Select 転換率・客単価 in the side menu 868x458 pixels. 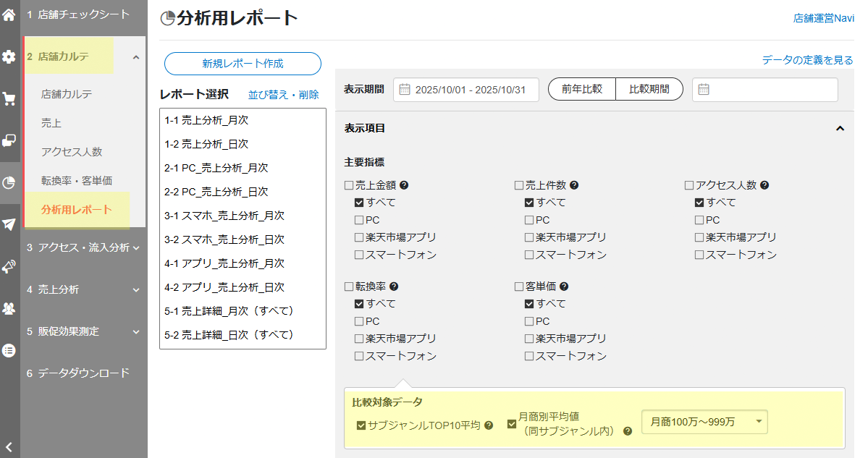pos(77,181)
